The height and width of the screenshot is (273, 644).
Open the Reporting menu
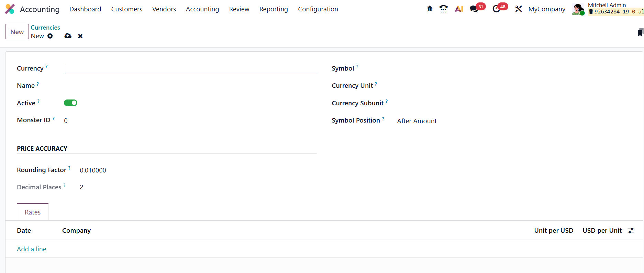pos(274,9)
